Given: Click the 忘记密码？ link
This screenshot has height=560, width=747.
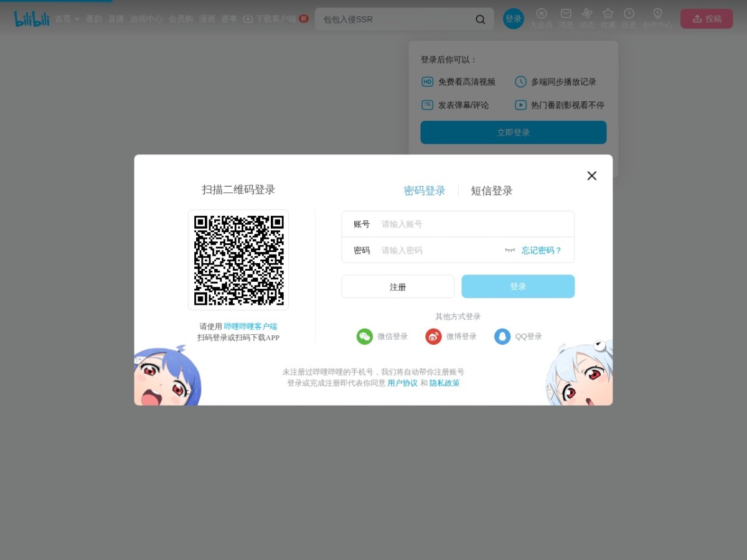Looking at the screenshot, I should coord(542,250).
